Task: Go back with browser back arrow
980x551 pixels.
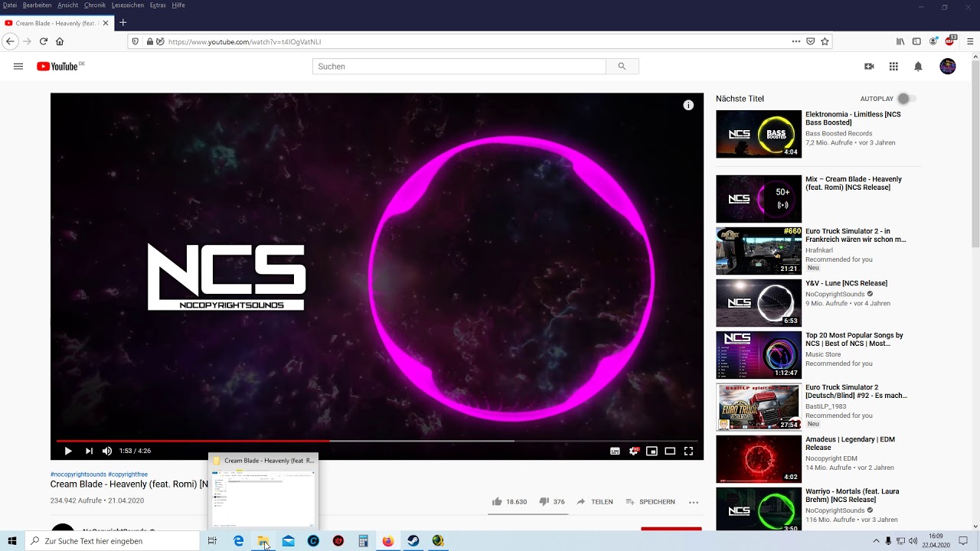Action: tap(10, 41)
